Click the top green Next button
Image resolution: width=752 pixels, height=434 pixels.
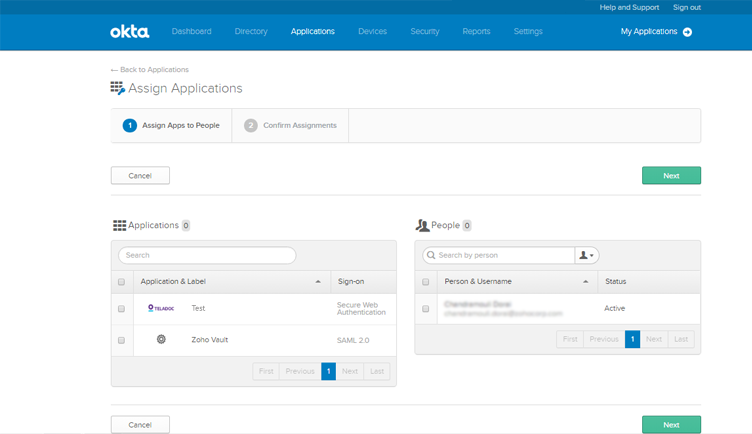coord(671,176)
